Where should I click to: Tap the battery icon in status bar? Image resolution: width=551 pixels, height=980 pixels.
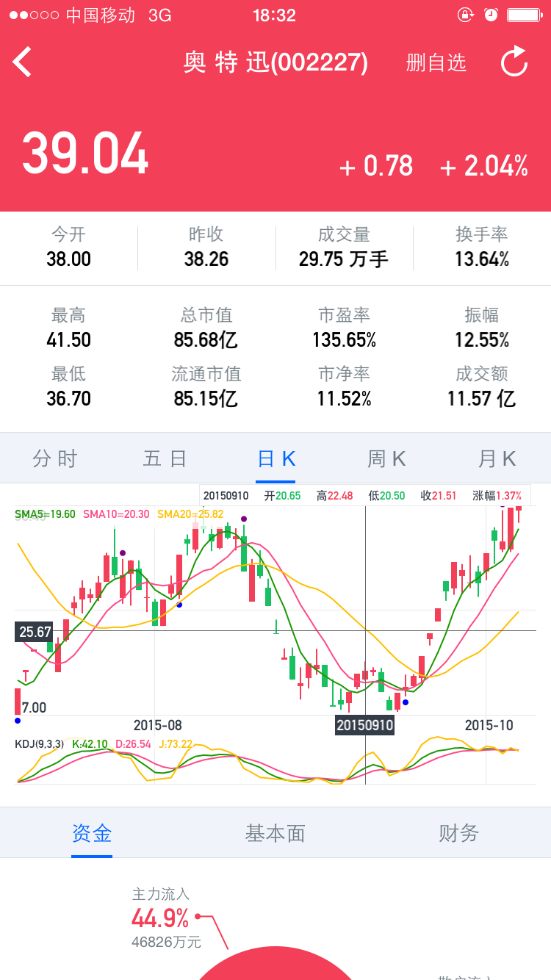pos(524,15)
